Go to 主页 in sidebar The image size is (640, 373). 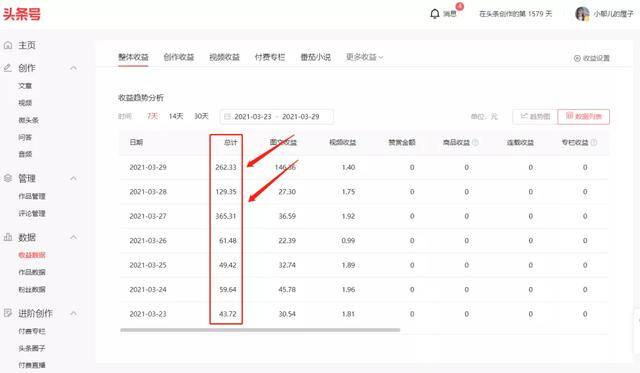pos(27,45)
